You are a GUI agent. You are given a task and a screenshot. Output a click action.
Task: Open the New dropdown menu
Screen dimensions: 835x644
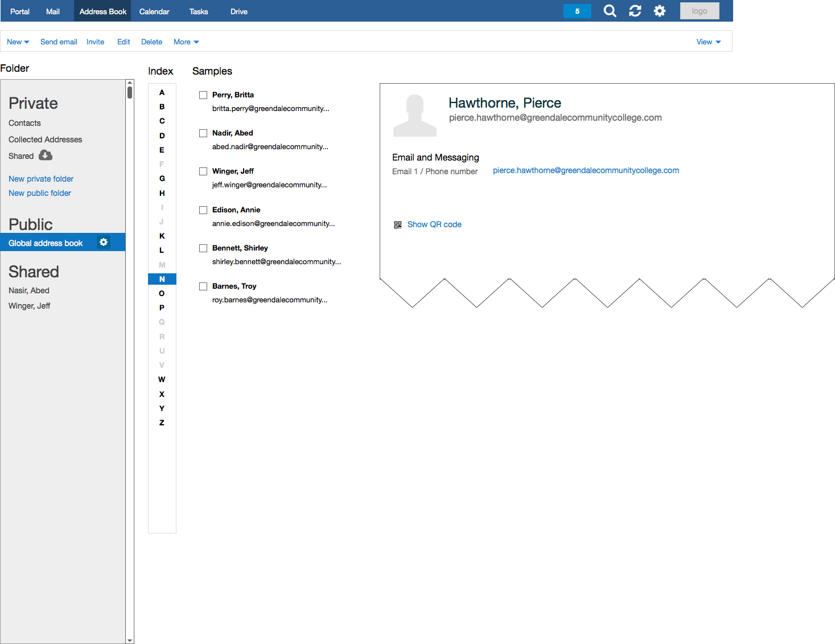18,42
